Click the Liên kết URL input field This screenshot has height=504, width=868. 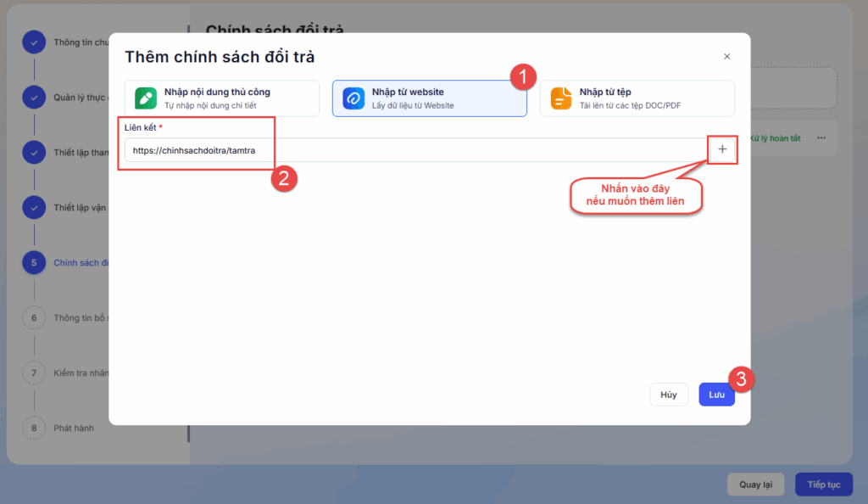pyautogui.click(x=415, y=150)
